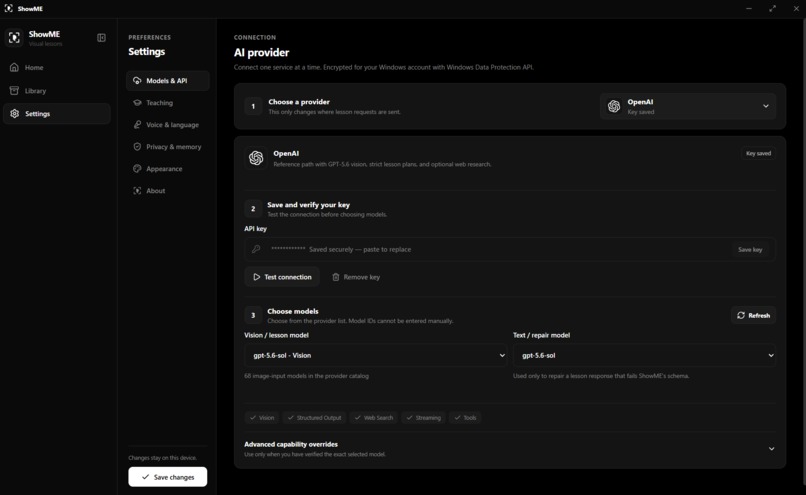This screenshot has height=495, width=806.
Task: Click the Home house icon
Action: (x=14, y=67)
